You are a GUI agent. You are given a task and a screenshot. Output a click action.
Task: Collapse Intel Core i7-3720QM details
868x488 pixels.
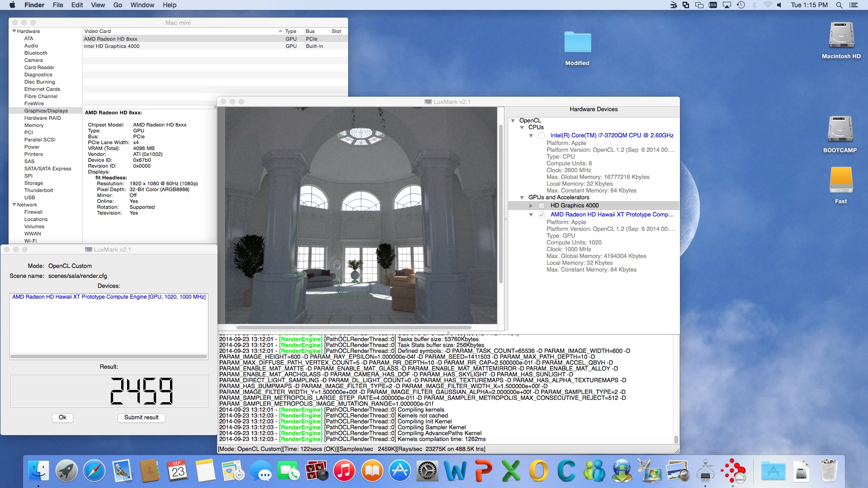point(531,136)
